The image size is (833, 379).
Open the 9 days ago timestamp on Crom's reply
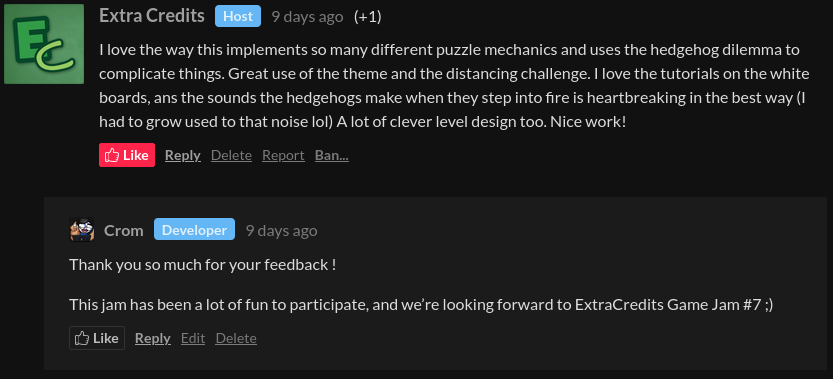pos(282,230)
